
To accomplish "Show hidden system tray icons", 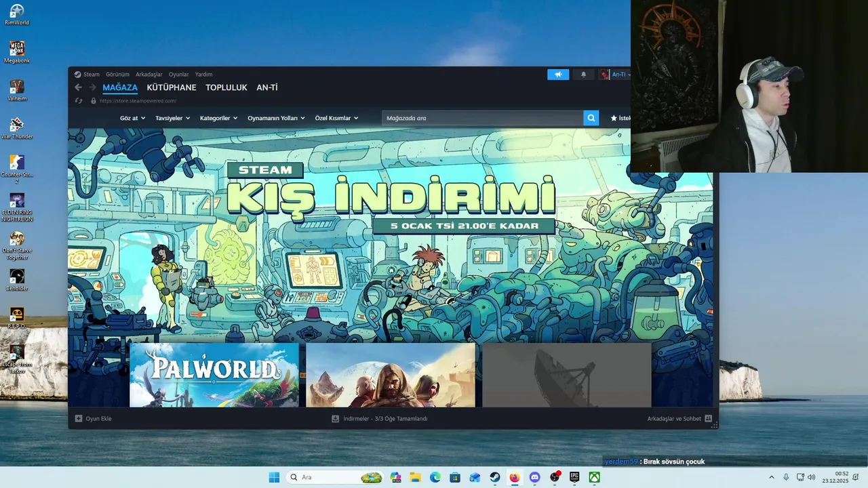I will [771, 477].
